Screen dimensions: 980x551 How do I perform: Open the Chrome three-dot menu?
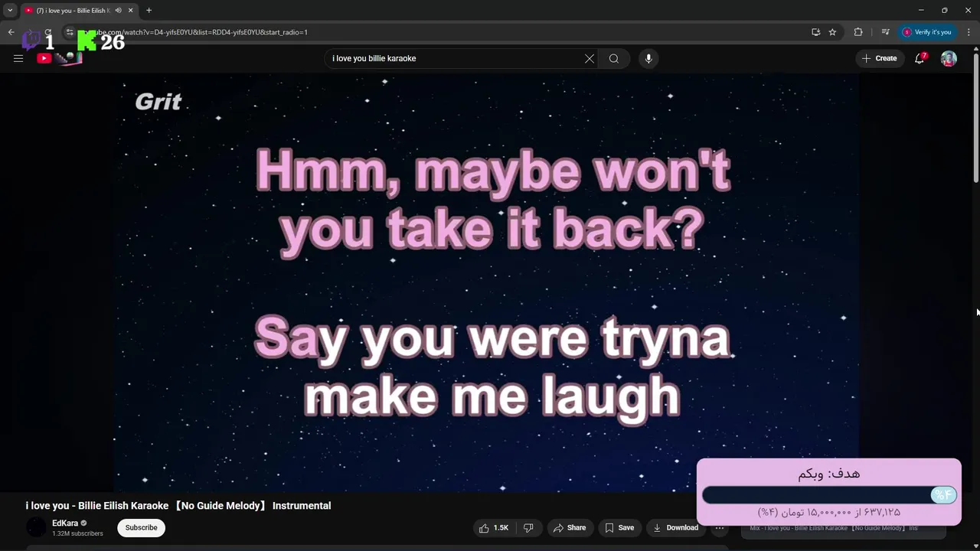(x=969, y=32)
